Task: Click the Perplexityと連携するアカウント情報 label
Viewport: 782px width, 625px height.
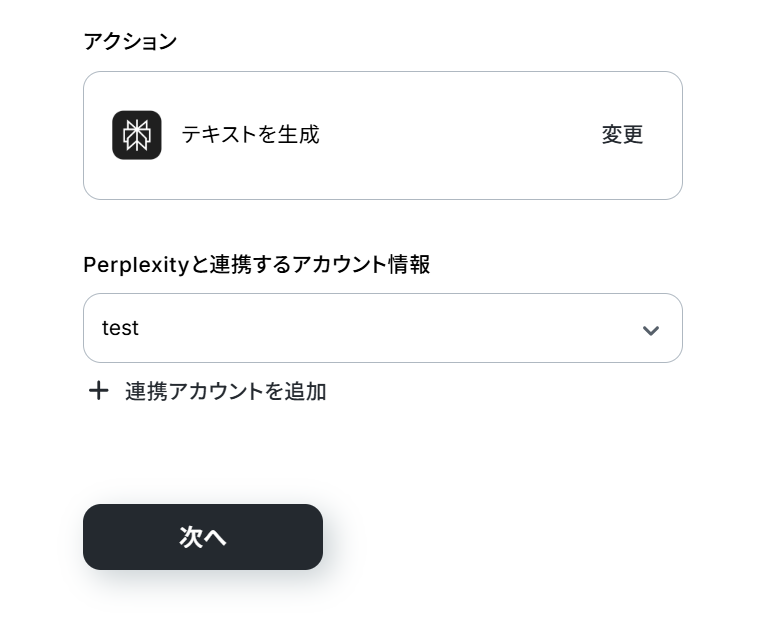Action: click(256, 265)
